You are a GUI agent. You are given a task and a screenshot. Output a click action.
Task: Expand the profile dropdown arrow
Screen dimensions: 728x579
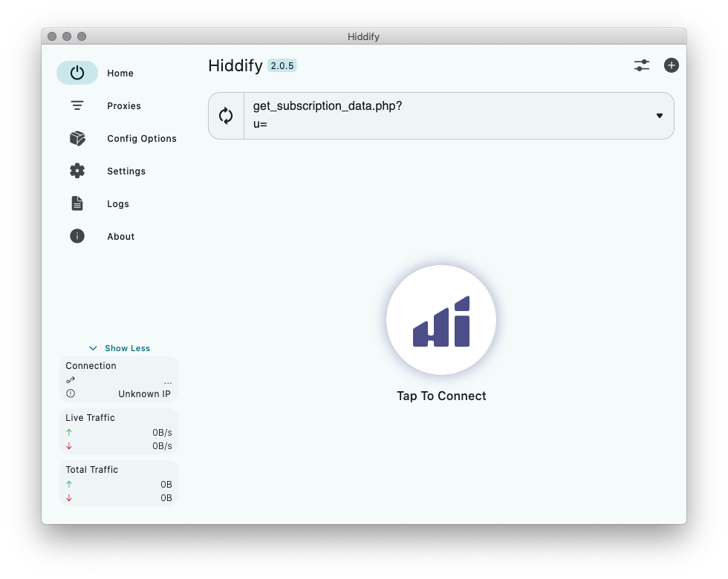(x=660, y=116)
